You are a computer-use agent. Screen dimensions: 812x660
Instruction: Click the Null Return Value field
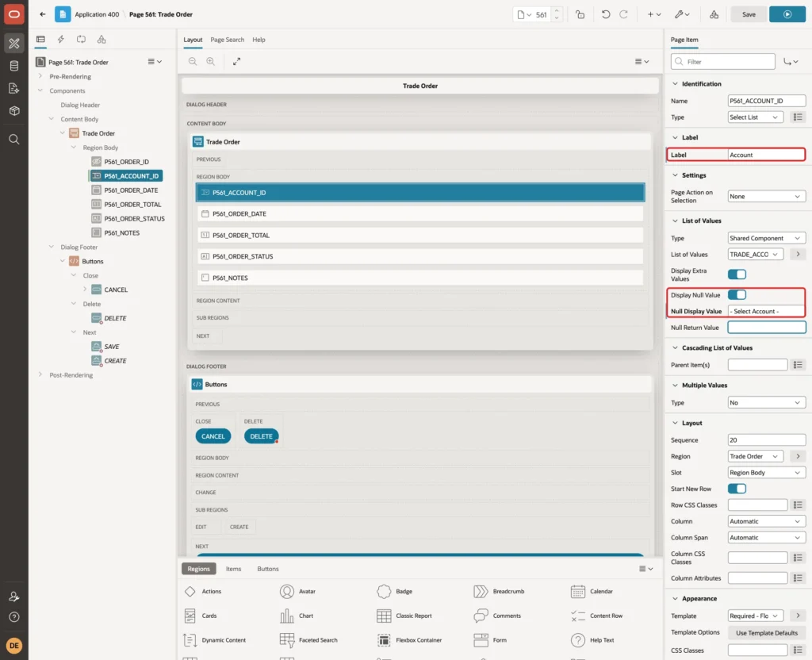coord(767,328)
